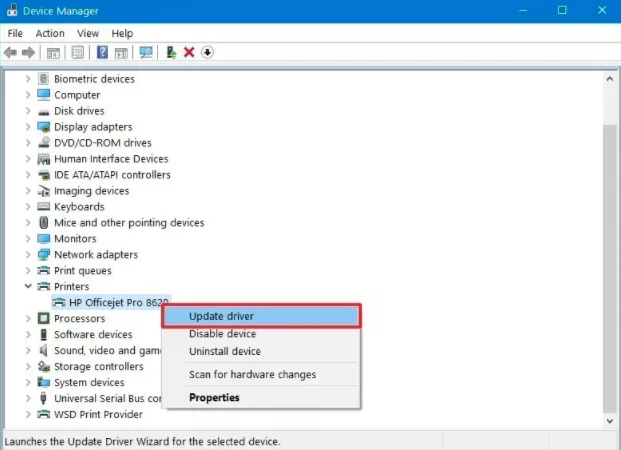Expand the Universal Serial Bus controllers arrow
The height and width of the screenshot is (450, 621).
[28, 398]
